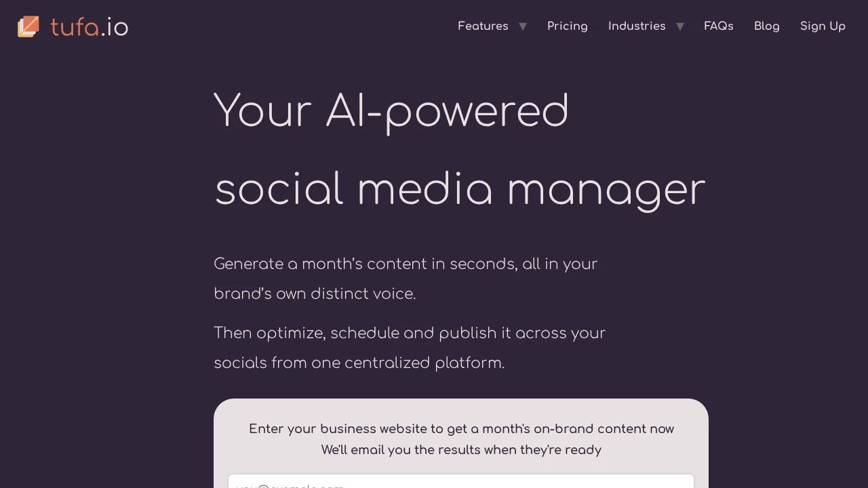This screenshot has width=868, height=488.
Task: Click the white '.io' logo text
Action: click(x=115, y=27)
